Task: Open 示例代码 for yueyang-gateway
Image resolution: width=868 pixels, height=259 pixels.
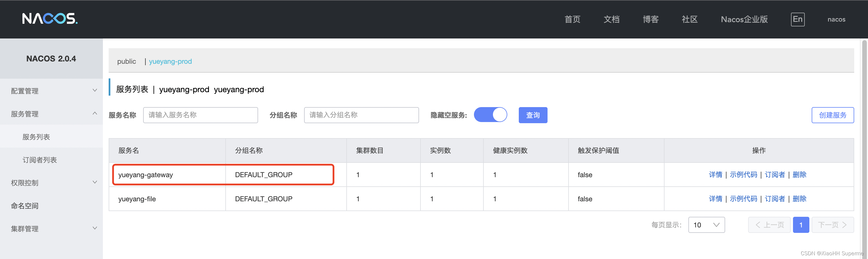Action: tap(743, 175)
